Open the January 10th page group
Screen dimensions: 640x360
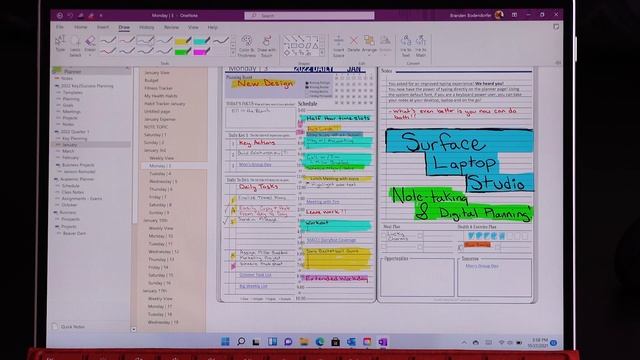(x=155, y=220)
